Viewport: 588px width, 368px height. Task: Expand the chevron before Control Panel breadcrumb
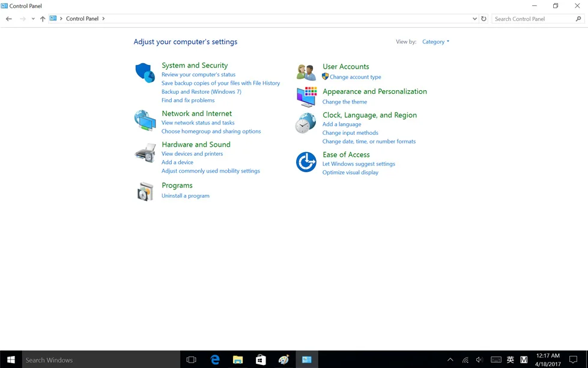click(x=61, y=19)
